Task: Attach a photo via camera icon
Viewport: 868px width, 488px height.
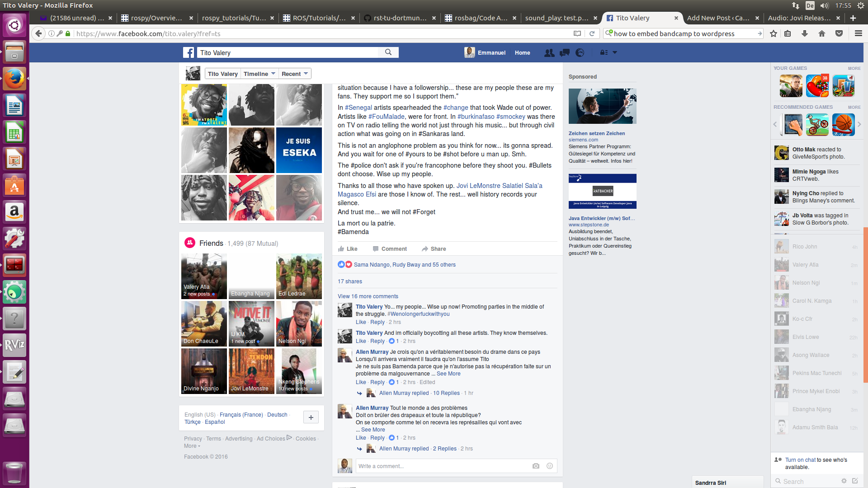Action: click(x=536, y=466)
